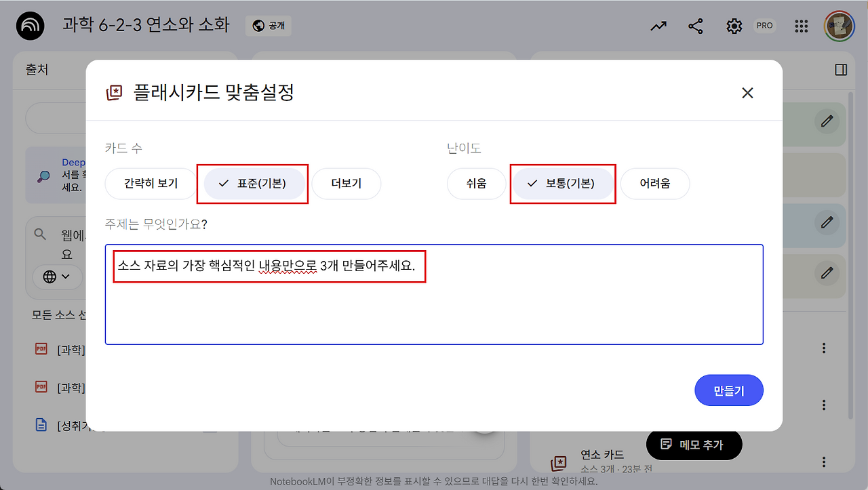This screenshot has width=868, height=490.
Task: Set difficulty to 어려움
Action: coord(655,183)
